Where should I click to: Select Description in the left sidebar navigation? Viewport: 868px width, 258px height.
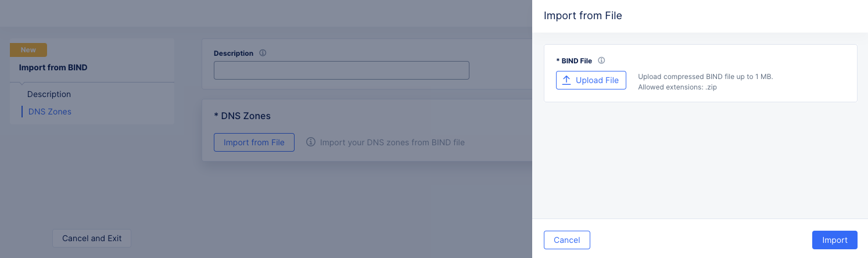[49, 94]
